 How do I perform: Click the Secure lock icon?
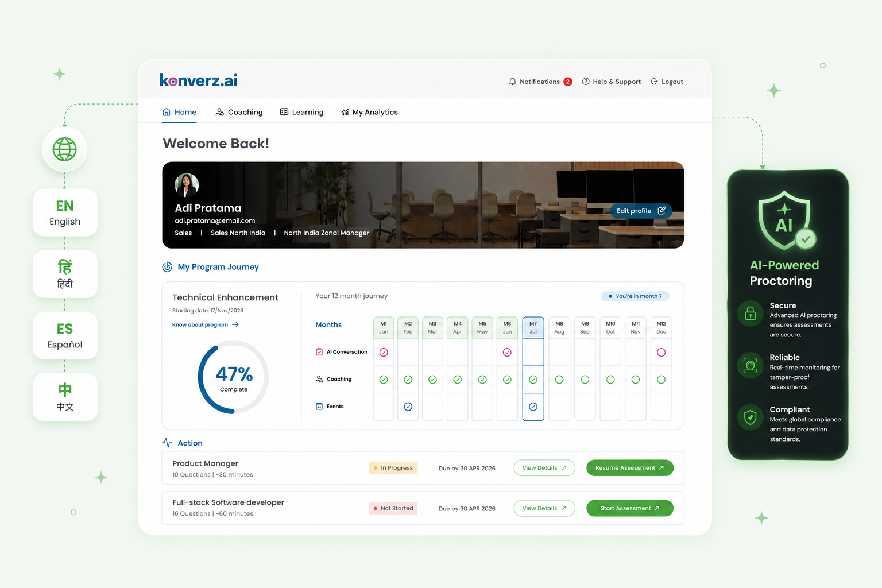[x=750, y=314]
